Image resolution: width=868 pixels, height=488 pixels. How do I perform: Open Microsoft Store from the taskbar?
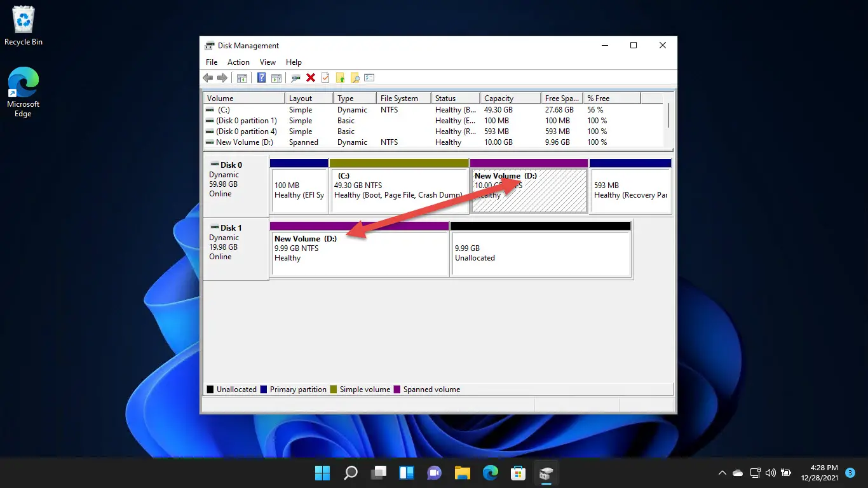pos(518,473)
